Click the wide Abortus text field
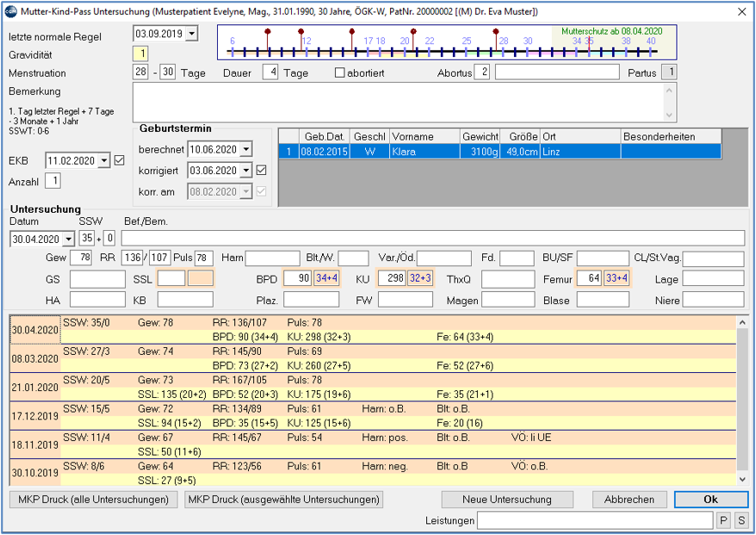Screen dimensions: 756x535 pyautogui.click(x=557, y=72)
